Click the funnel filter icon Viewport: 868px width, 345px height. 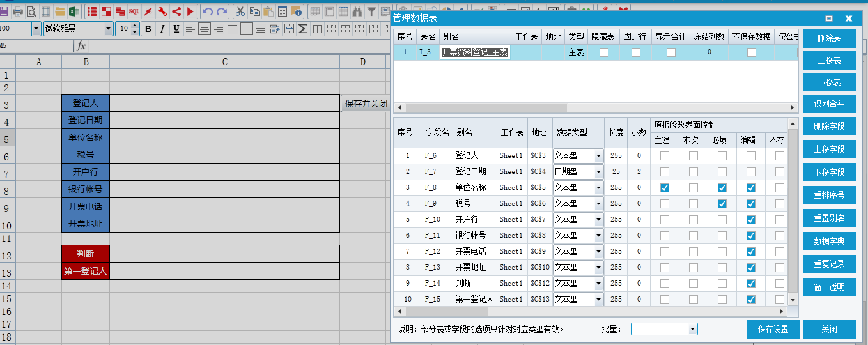[x=371, y=11]
